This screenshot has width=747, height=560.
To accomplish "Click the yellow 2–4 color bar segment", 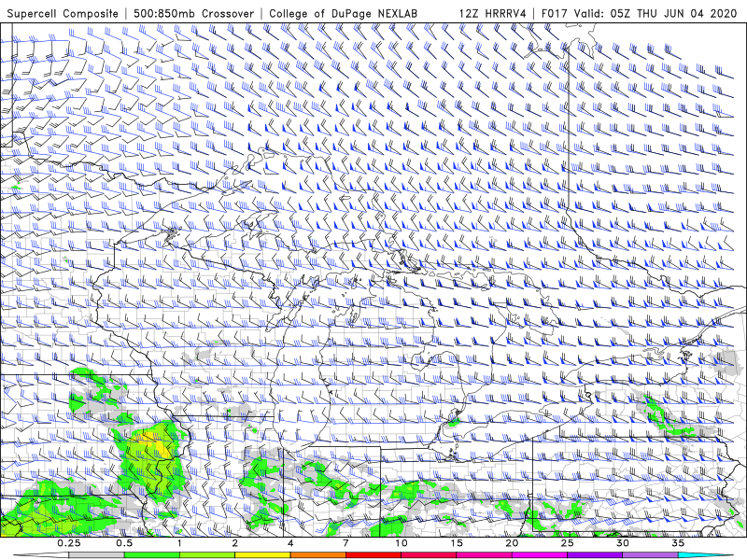I will [262, 555].
